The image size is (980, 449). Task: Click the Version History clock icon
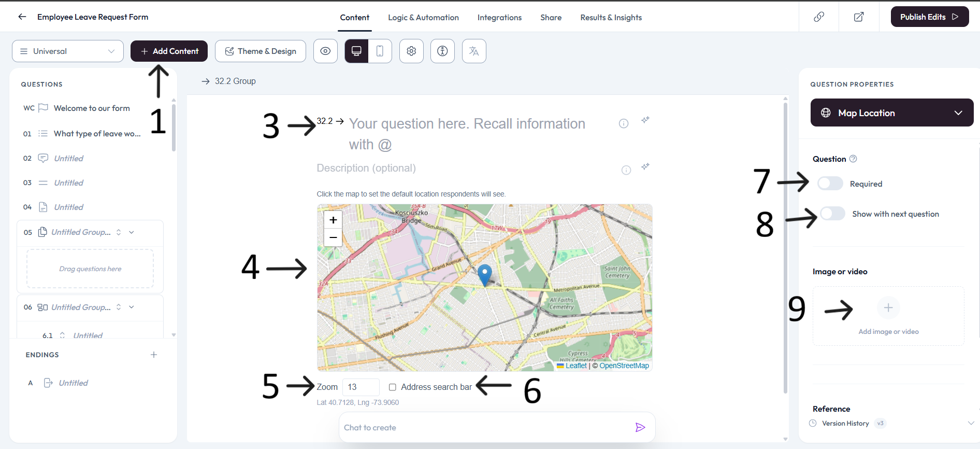813,423
